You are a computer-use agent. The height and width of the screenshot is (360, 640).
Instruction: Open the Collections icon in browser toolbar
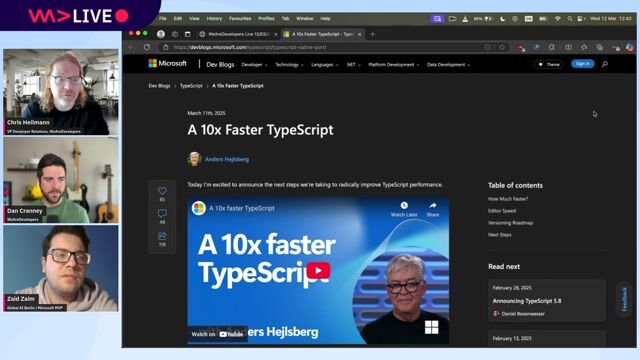click(x=600, y=47)
